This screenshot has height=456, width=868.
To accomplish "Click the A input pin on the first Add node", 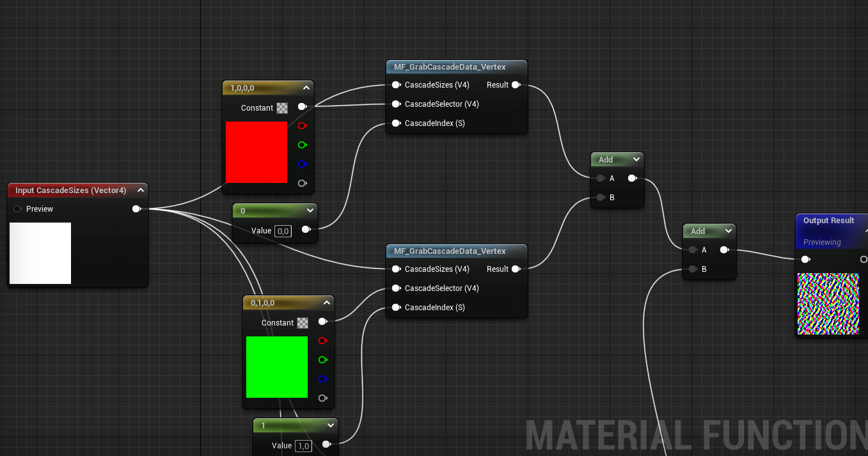I will 600,178.
